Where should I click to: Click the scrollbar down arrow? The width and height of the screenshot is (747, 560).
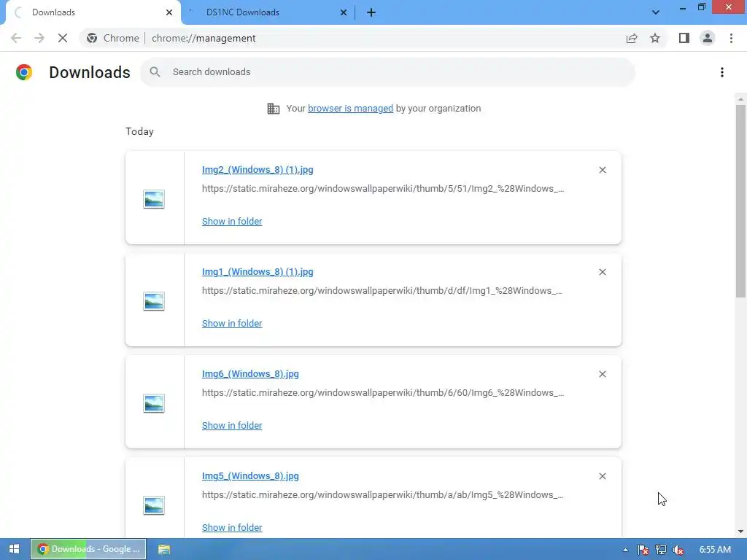pos(741,532)
